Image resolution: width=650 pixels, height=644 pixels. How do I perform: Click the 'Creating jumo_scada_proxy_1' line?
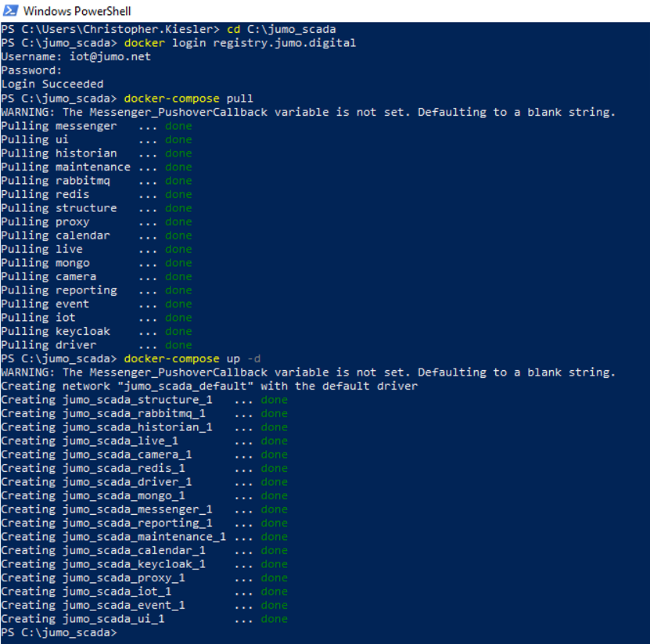point(93,577)
